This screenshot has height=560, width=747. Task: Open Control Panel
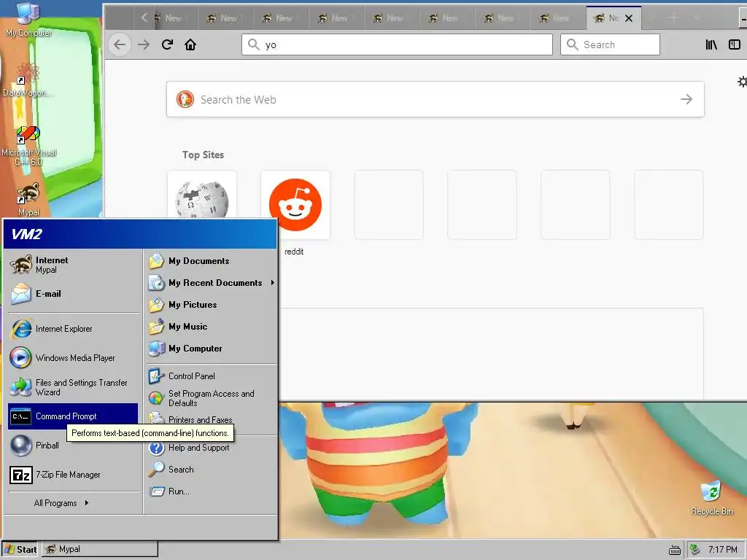click(x=212, y=376)
